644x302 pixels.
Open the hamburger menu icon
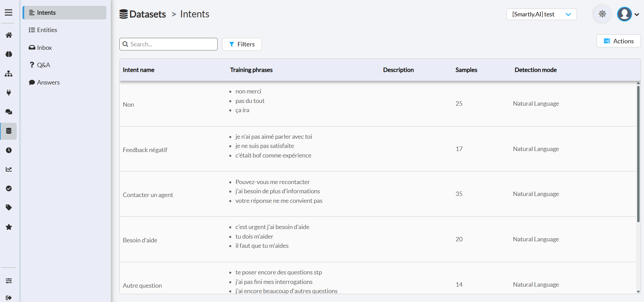point(9,13)
